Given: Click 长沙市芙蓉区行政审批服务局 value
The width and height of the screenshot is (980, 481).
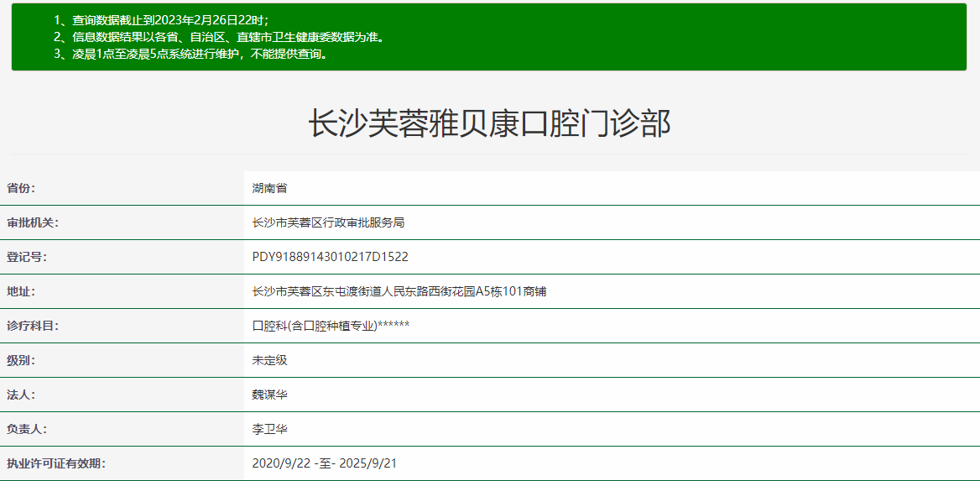Looking at the screenshot, I should click(x=328, y=222).
